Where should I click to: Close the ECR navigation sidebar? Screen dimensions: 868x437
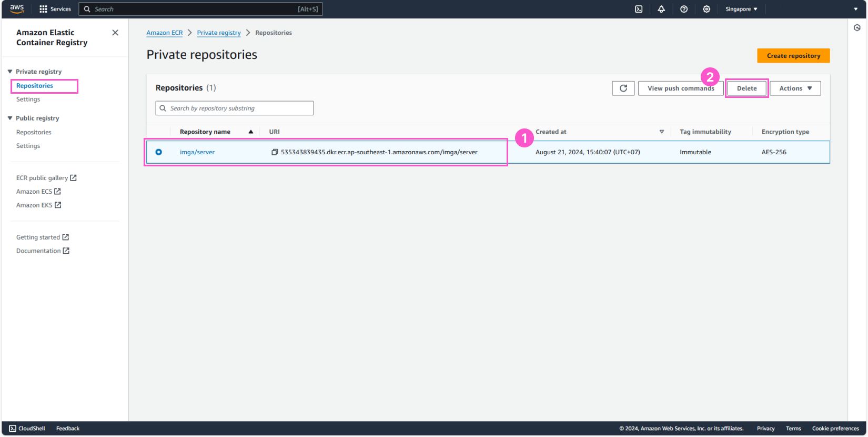tap(115, 33)
